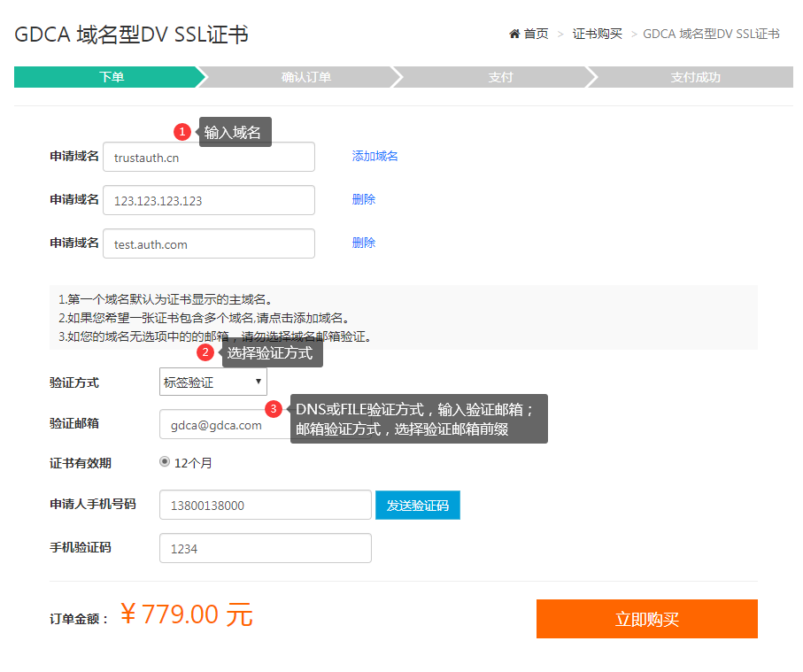This screenshot has height=672, width=803.
Task: Click the page title GDCA 域名型DV SSL证书
Action: 132,35
